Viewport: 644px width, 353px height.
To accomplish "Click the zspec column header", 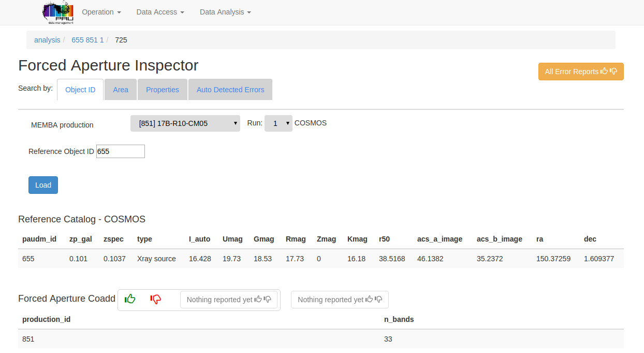I will coord(113,239).
